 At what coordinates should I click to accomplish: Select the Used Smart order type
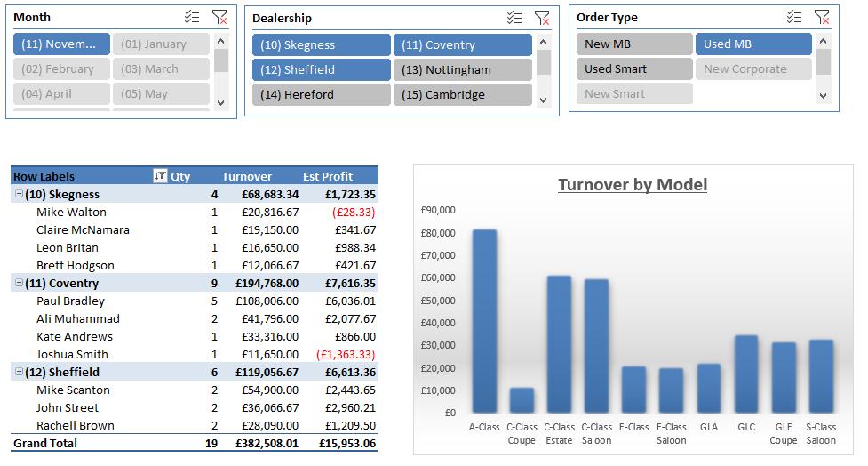[634, 68]
